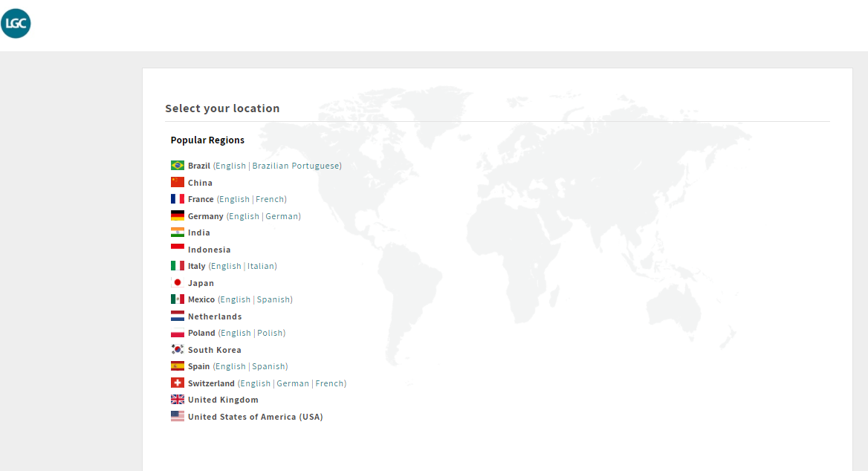Choose English for Italy
This screenshot has width=868, height=471.
226,266
